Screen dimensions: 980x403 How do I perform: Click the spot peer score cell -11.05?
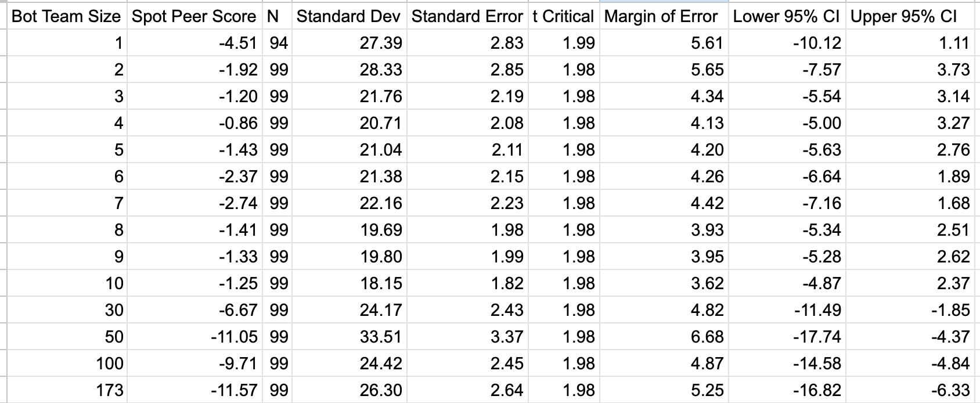click(196, 337)
